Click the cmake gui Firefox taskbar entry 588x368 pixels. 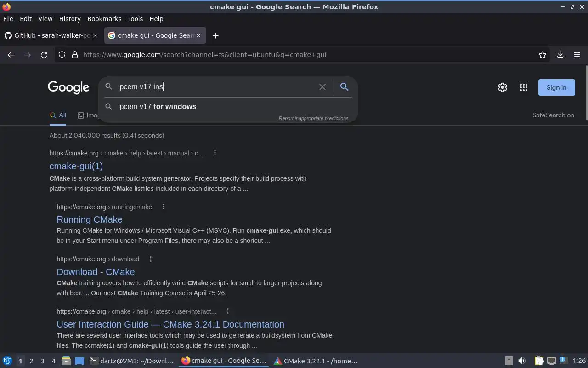coord(224,361)
